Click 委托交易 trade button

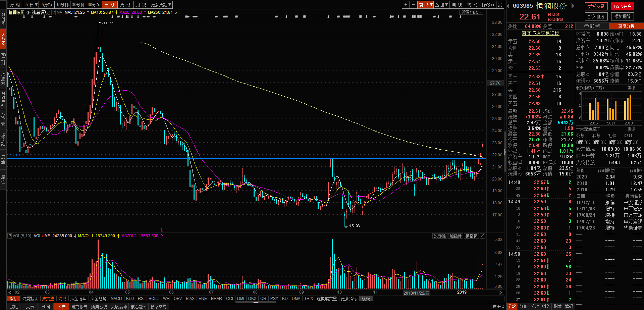[x=596, y=6]
